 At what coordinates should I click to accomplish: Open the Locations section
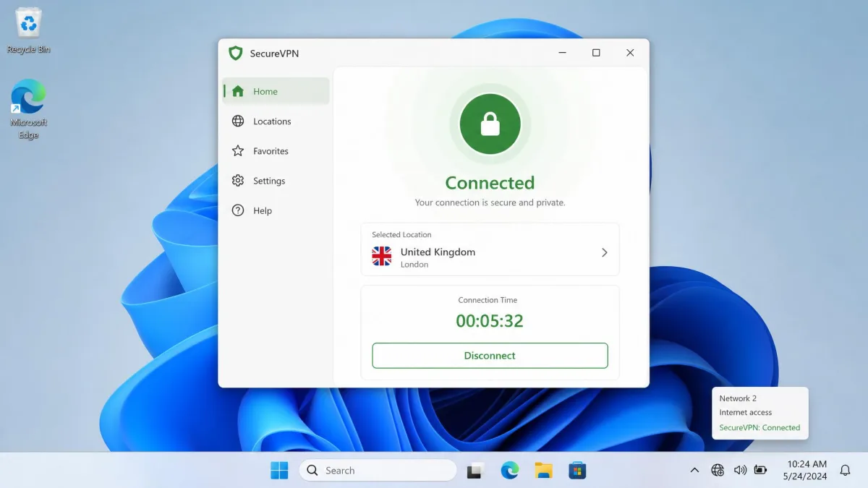point(276,121)
